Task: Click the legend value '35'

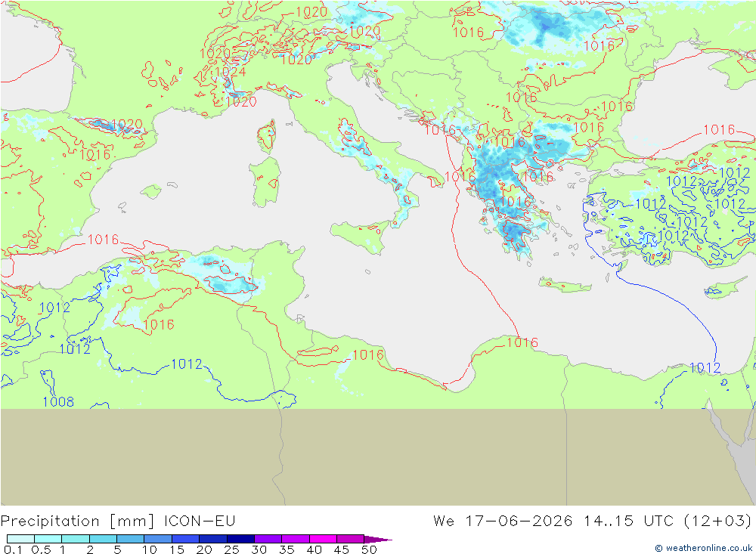Action: [x=287, y=549]
